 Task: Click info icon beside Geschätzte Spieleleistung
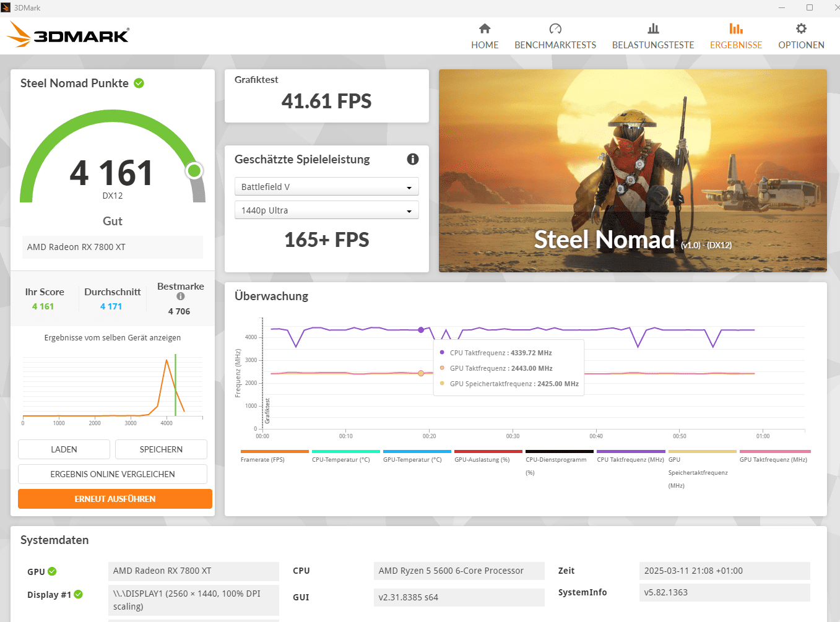click(x=413, y=159)
